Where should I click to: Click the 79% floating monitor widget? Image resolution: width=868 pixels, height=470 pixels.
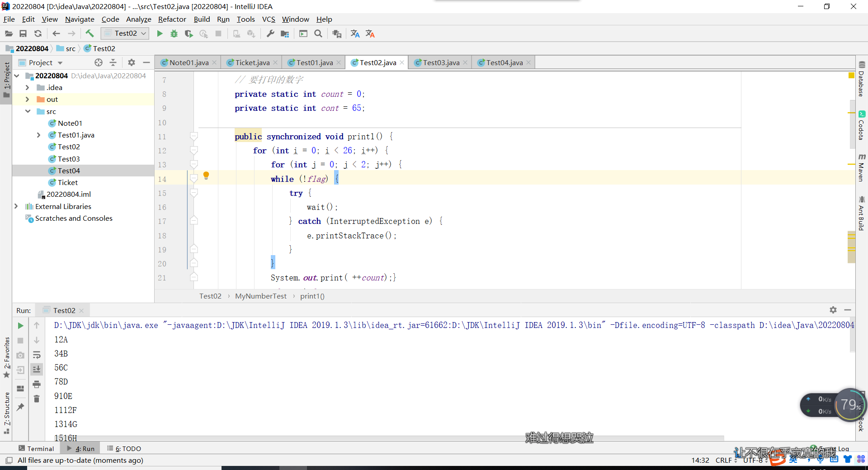coord(850,405)
